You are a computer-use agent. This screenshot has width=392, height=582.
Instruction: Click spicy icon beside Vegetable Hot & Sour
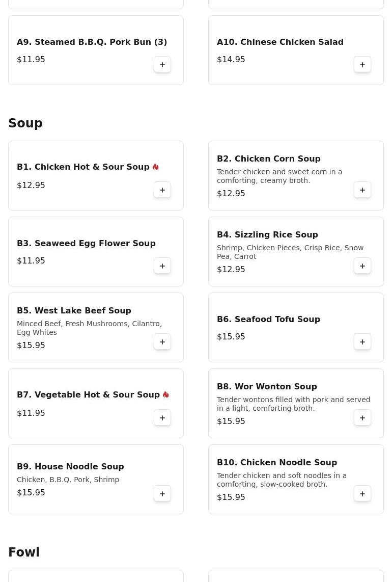pyautogui.click(x=166, y=395)
